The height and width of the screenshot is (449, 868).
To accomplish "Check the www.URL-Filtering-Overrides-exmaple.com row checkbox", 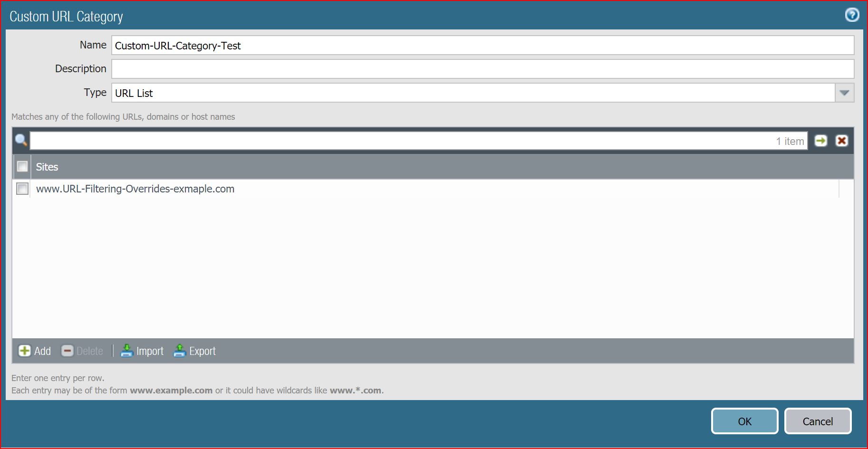I will coord(22,189).
